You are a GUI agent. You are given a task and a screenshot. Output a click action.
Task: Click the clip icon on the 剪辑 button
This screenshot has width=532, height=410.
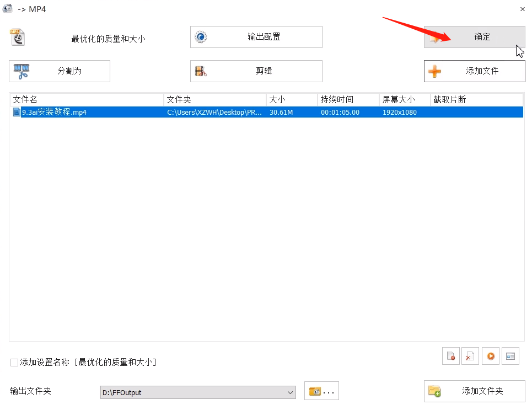(x=200, y=71)
